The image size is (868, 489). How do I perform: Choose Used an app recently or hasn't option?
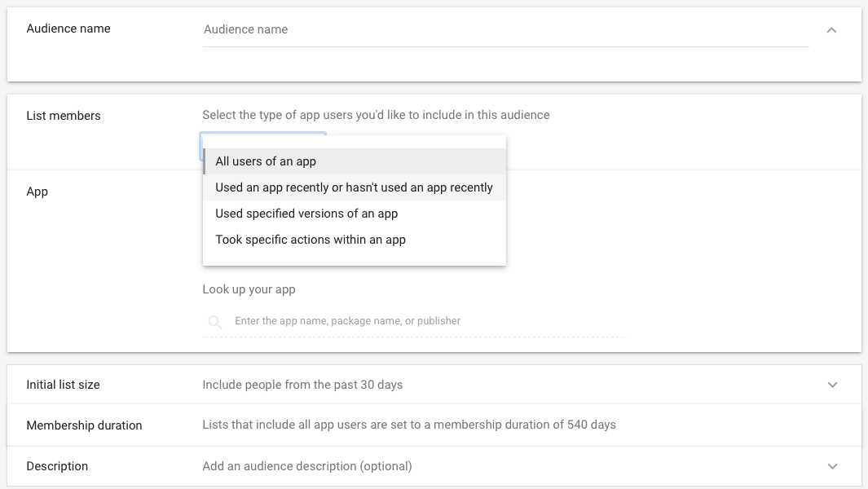point(355,187)
